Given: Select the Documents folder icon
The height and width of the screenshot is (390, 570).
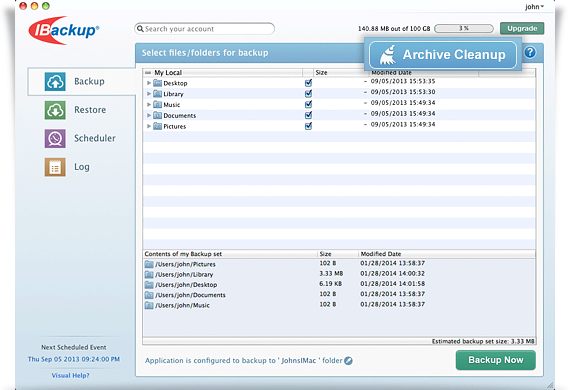Looking at the screenshot, I should [157, 116].
